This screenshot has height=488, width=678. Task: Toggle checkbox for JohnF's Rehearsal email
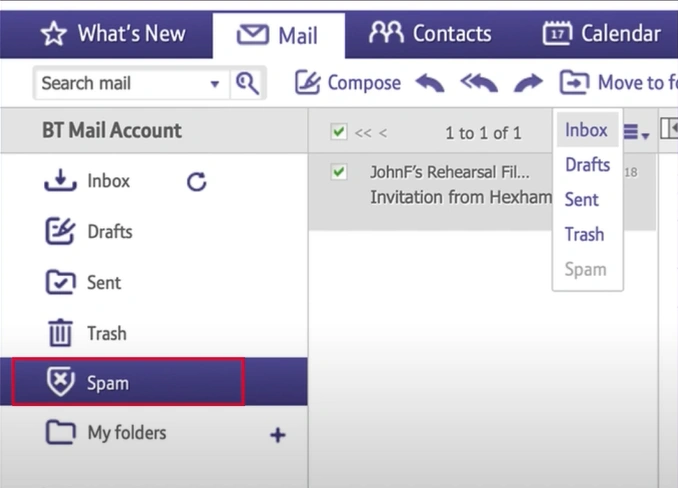[339, 172]
